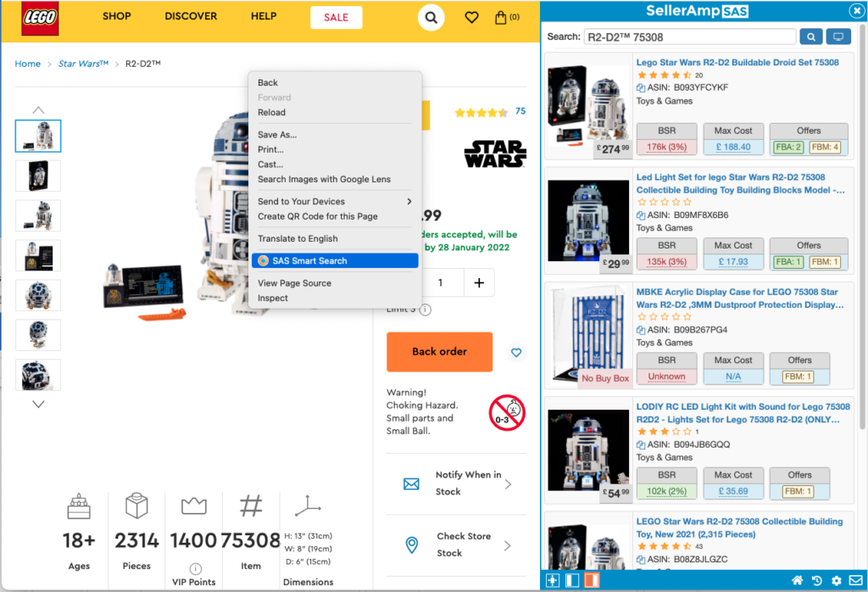Open DISCOVER navigation menu
This screenshot has height=592, width=868.
[x=191, y=16]
